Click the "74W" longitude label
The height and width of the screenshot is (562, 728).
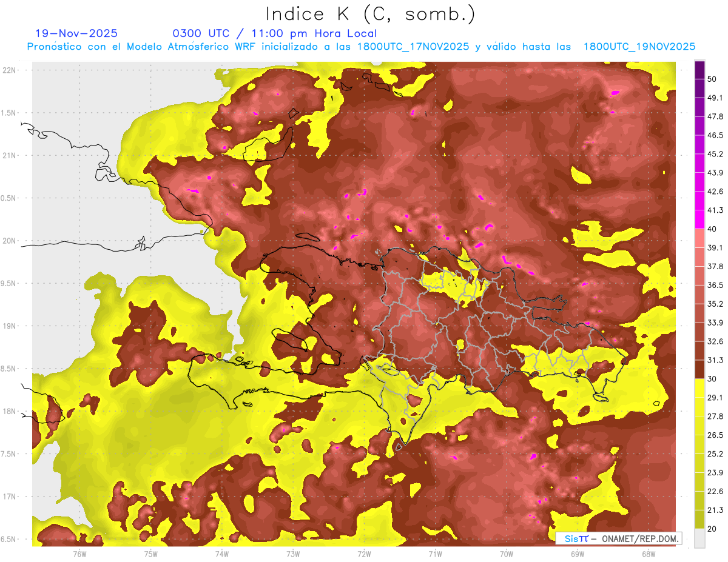[221, 554]
